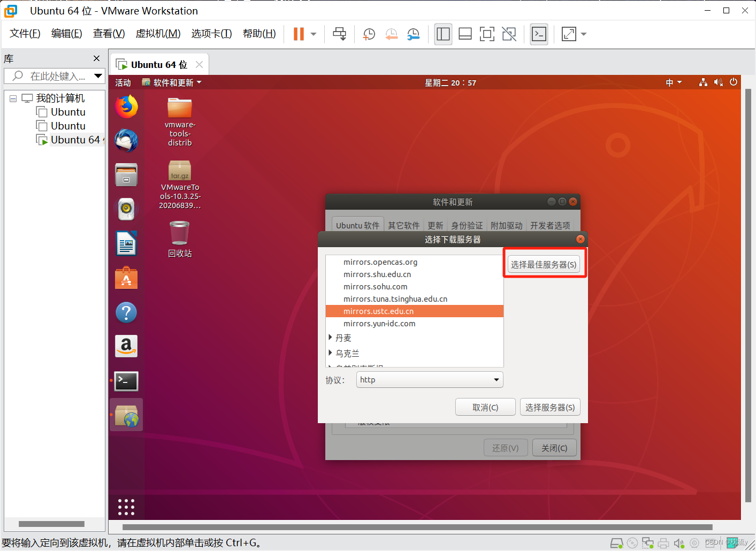
Task: Select the running Ubuntu 64 VM in the library
Action: click(70, 140)
